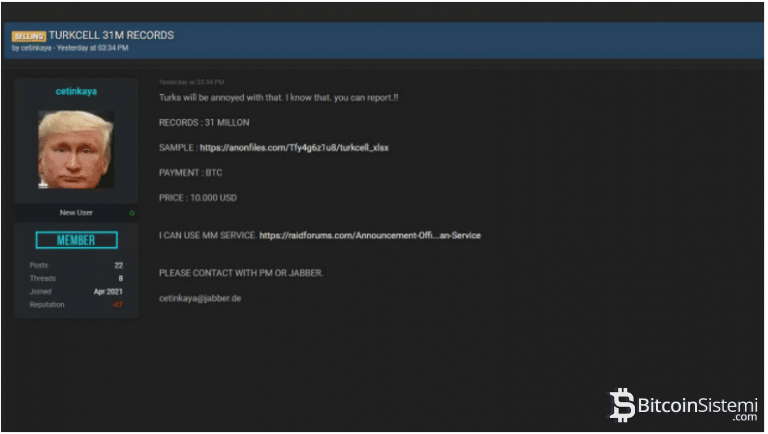The height and width of the screenshot is (434, 768).
Task: Click the jabber.de contact address
Action: tap(200, 297)
